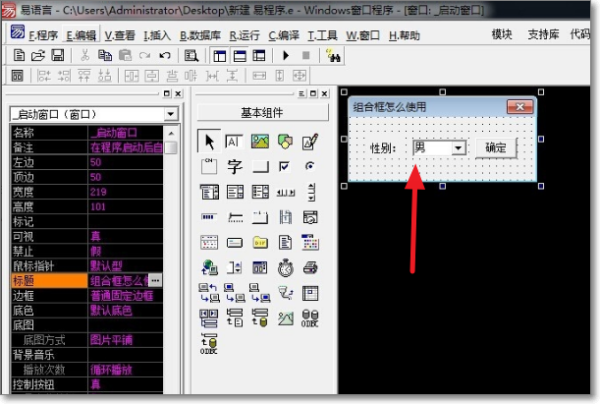Select the radio button component icon

click(310, 166)
